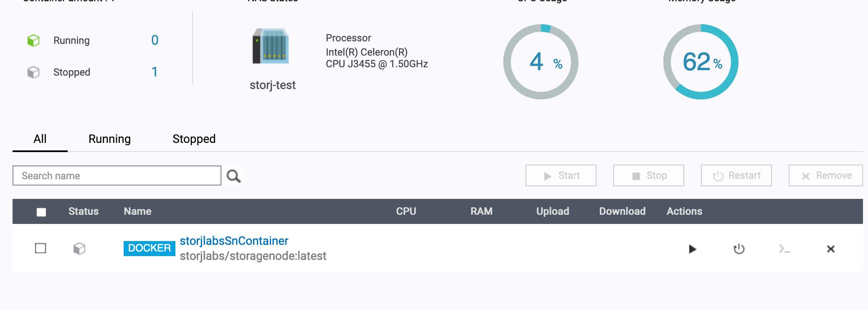Start storjlabsSnContainer with the play icon
The image size is (868, 310).
click(692, 249)
